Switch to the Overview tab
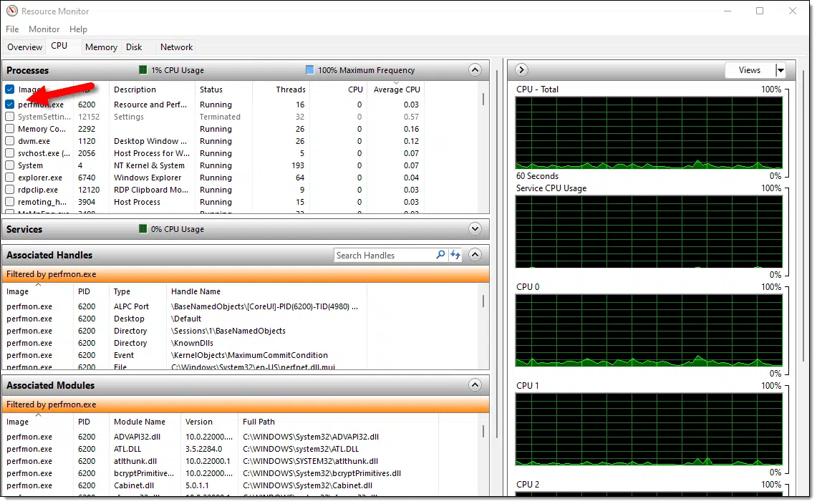 click(x=24, y=47)
